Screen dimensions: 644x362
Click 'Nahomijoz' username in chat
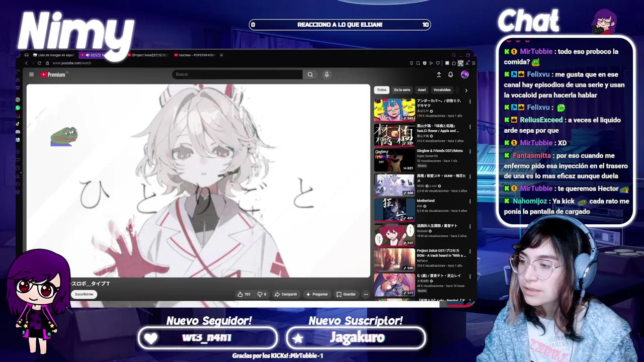[x=530, y=201]
